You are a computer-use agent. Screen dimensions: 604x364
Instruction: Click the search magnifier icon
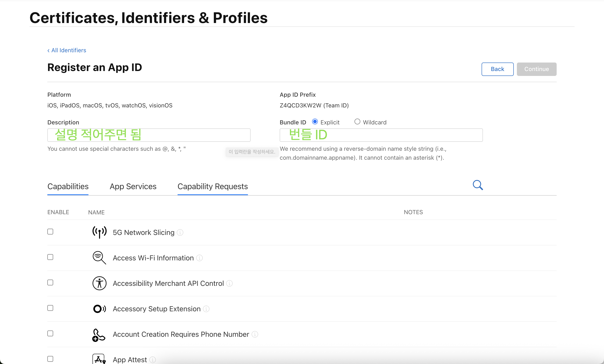478,185
